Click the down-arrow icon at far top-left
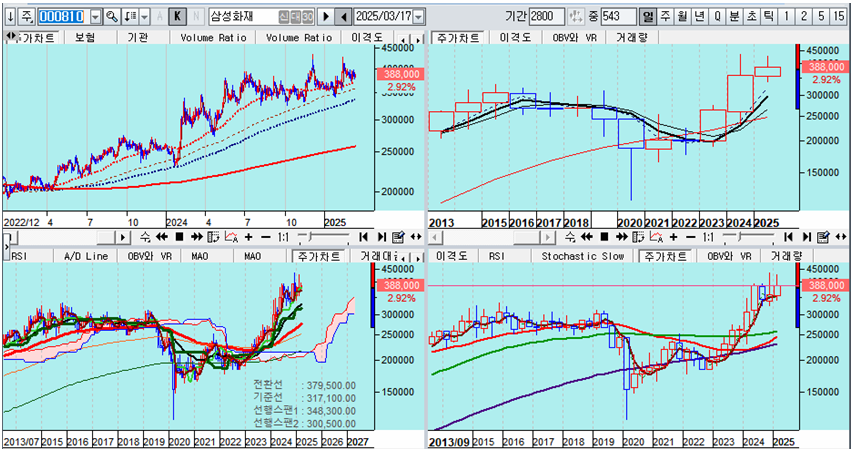This screenshot has height=449, width=851. 9,17
